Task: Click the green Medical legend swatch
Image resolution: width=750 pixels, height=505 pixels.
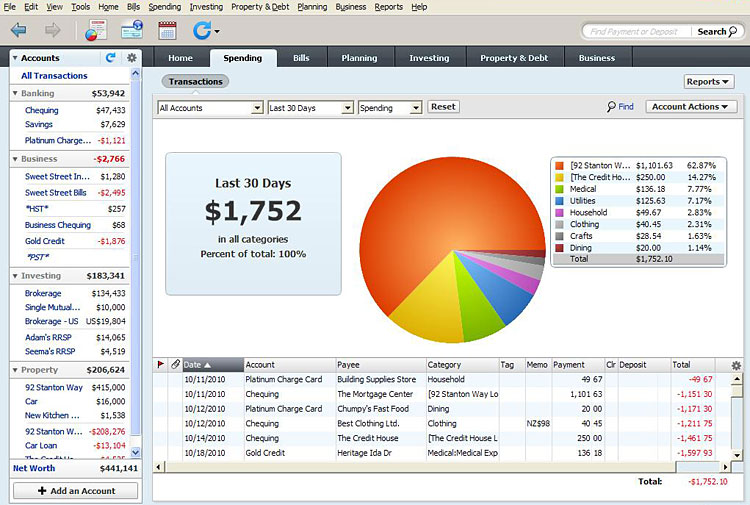Action: pyautogui.click(x=560, y=188)
